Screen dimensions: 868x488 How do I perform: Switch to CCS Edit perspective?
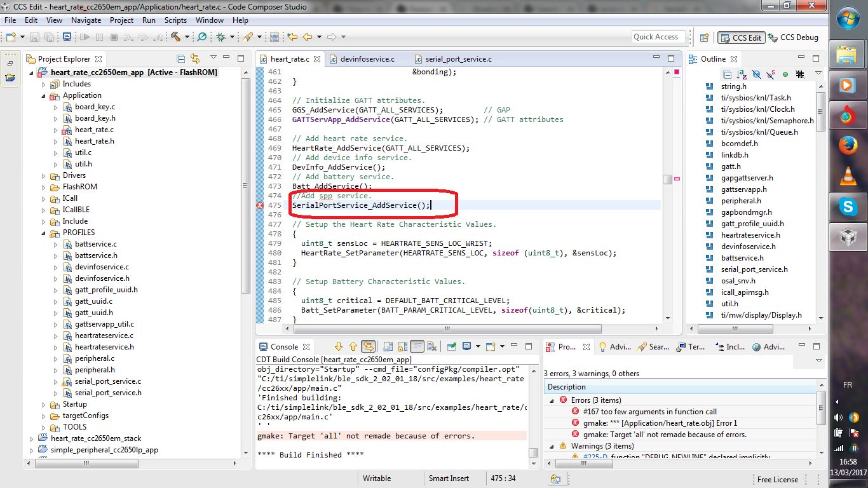coord(740,37)
